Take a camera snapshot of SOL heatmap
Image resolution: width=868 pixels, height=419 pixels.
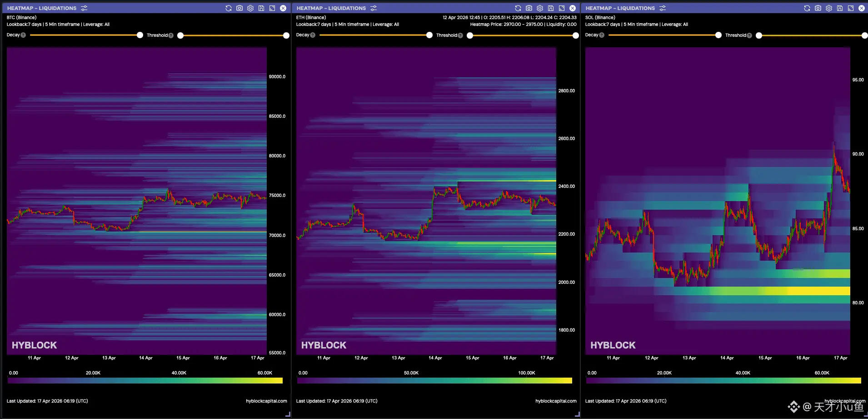tap(818, 8)
